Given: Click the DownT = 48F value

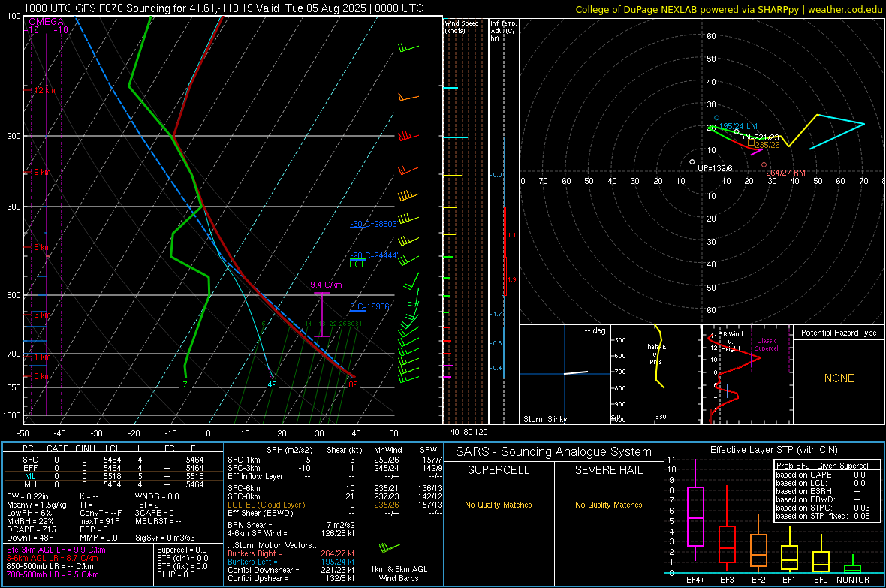Looking at the screenshot, I should click(30, 538).
